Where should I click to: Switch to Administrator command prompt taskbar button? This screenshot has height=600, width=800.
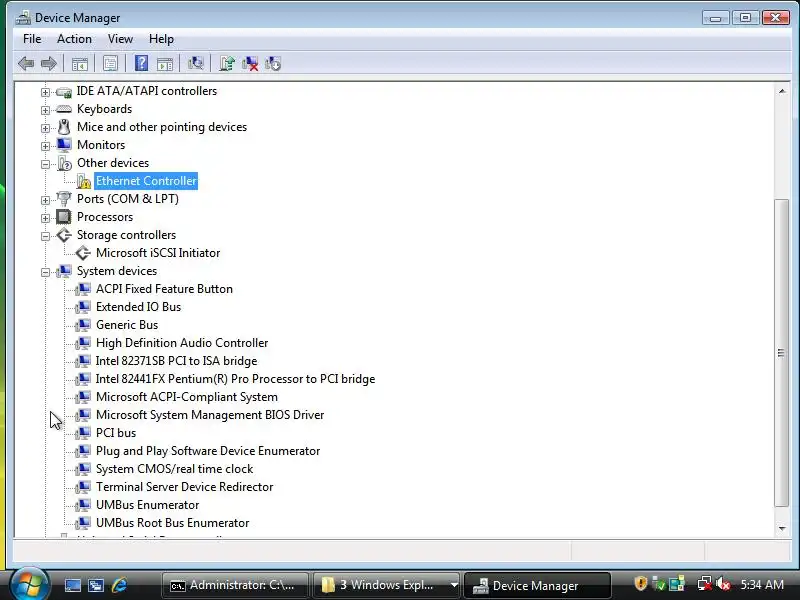(235, 585)
